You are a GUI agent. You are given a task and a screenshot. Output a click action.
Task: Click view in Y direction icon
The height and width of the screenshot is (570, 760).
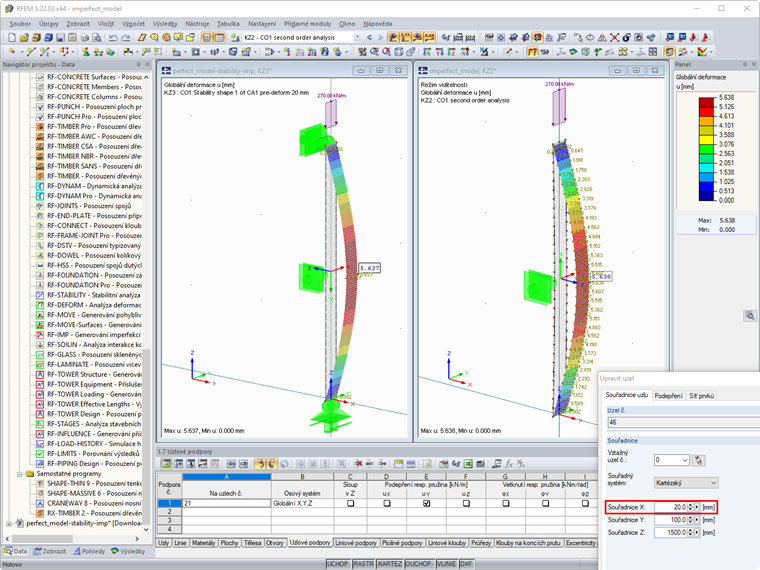point(439,51)
